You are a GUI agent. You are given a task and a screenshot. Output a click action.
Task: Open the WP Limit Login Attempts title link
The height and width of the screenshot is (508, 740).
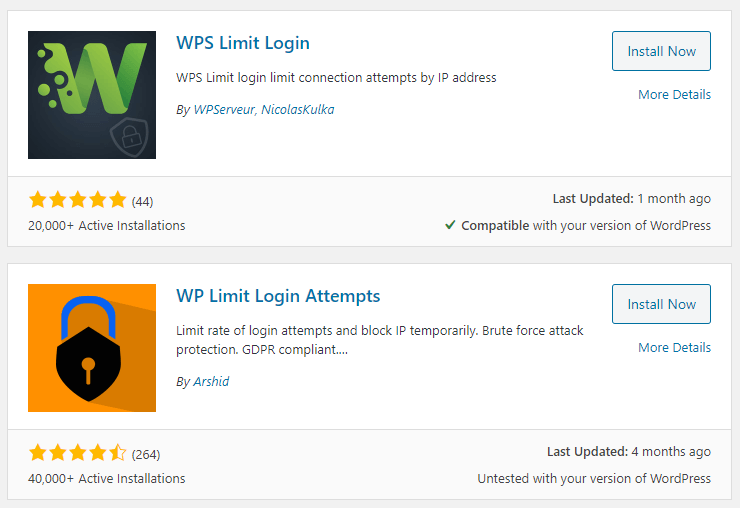tap(278, 296)
